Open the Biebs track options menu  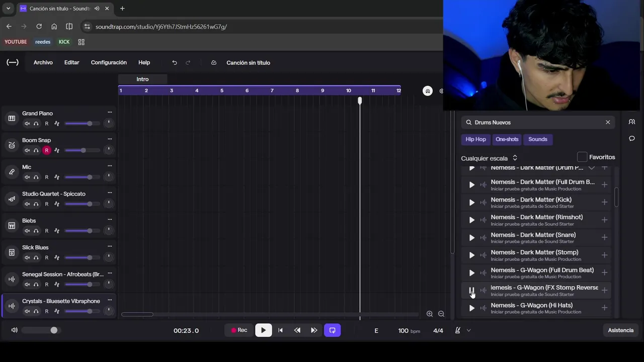110,220
